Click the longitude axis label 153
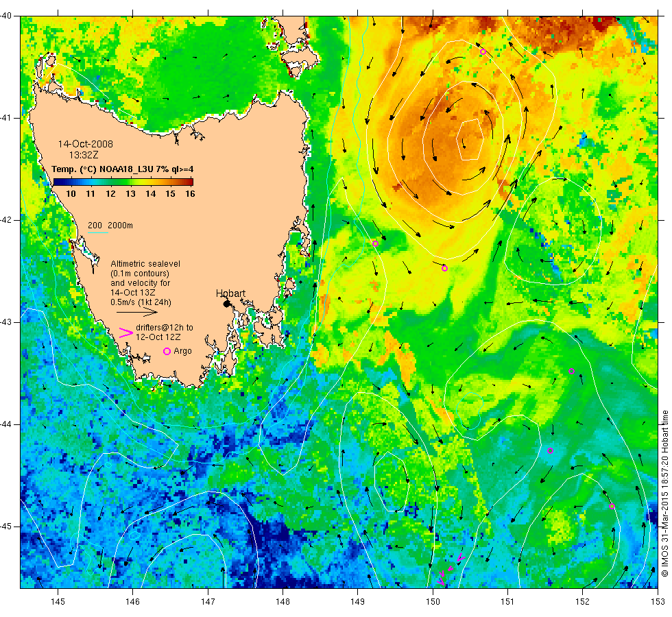This screenshot has width=672, height=617. click(x=658, y=602)
